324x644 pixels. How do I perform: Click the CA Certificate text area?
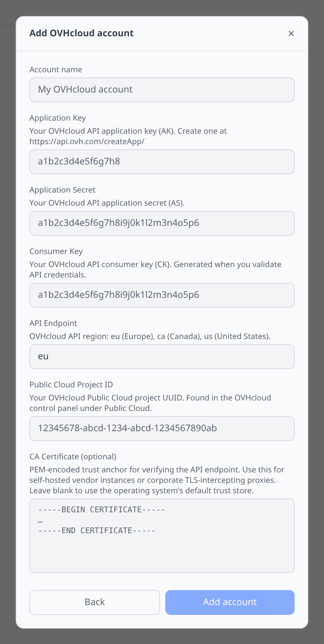tap(162, 536)
